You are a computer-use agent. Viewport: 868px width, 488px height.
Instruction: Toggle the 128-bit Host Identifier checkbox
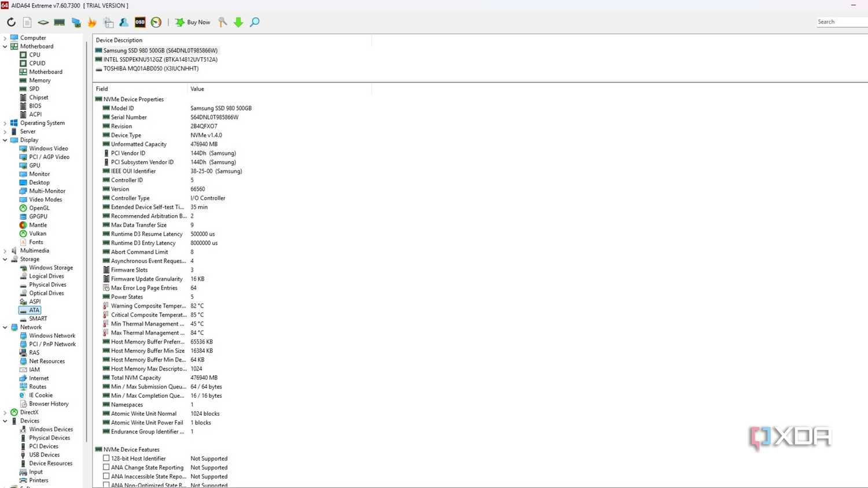[x=106, y=459]
